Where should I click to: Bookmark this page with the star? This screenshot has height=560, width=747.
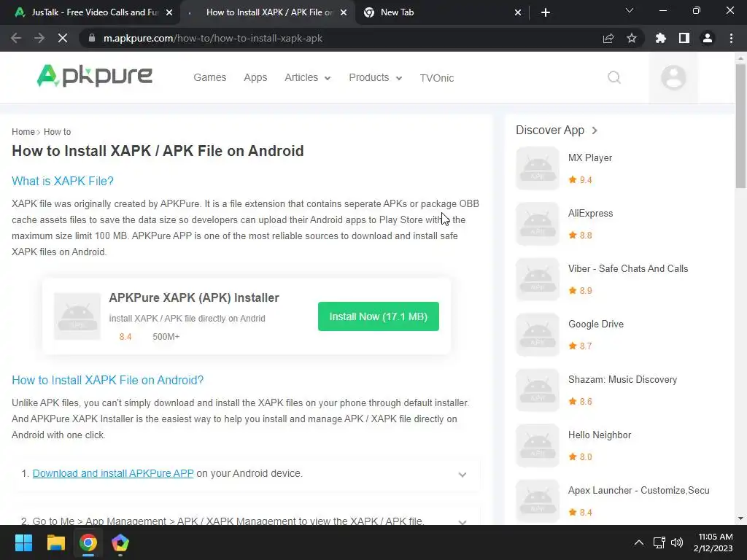[632, 38]
